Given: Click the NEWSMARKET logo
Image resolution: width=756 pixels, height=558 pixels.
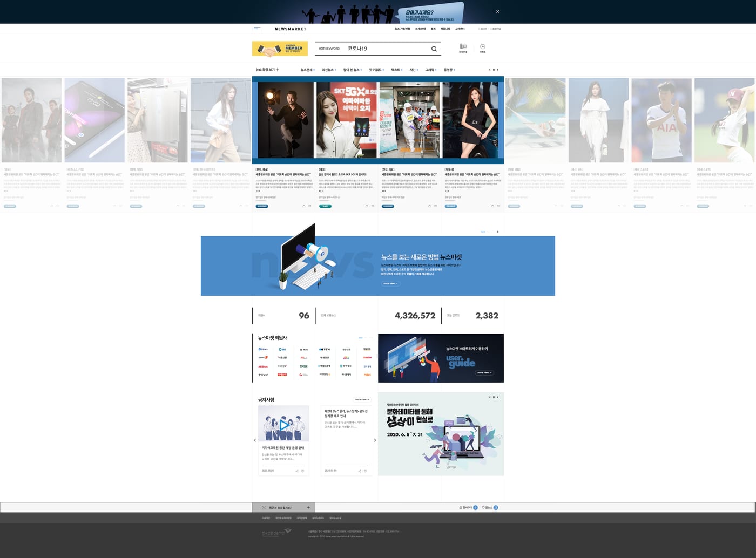Looking at the screenshot, I should tap(291, 29).
